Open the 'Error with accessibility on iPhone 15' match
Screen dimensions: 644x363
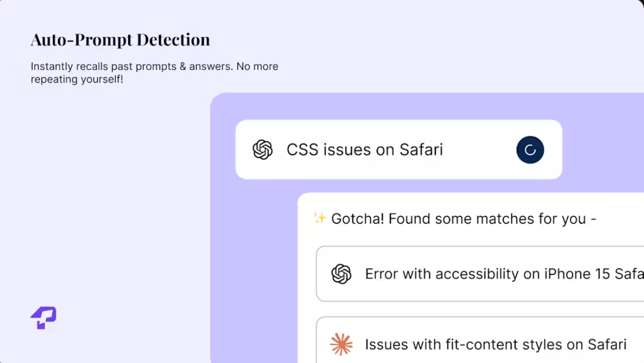[x=480, y=274]
